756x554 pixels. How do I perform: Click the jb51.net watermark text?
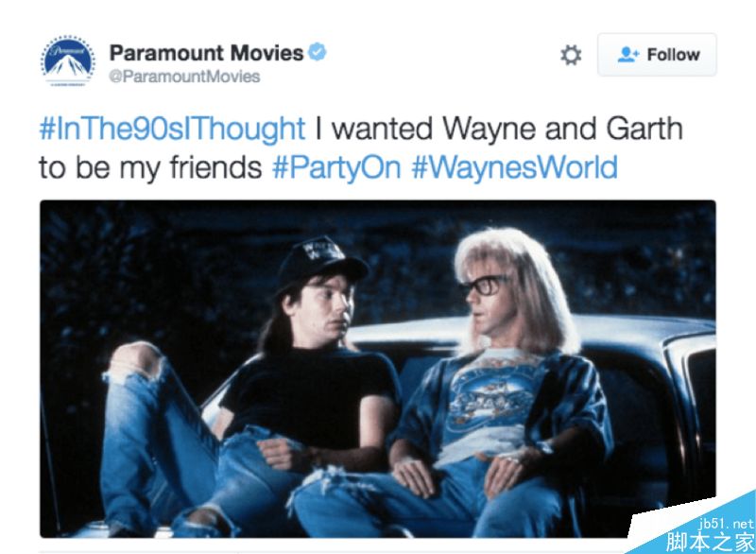pos(725,524)
